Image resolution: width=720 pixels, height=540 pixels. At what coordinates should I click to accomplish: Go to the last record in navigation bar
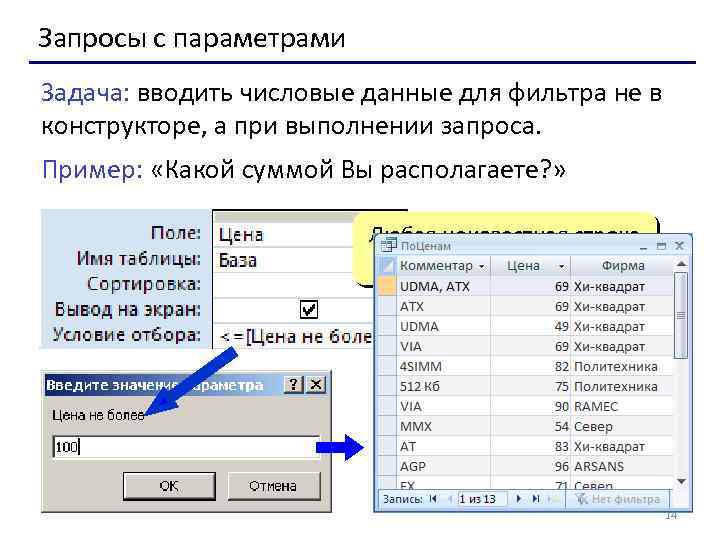[535, 499]
